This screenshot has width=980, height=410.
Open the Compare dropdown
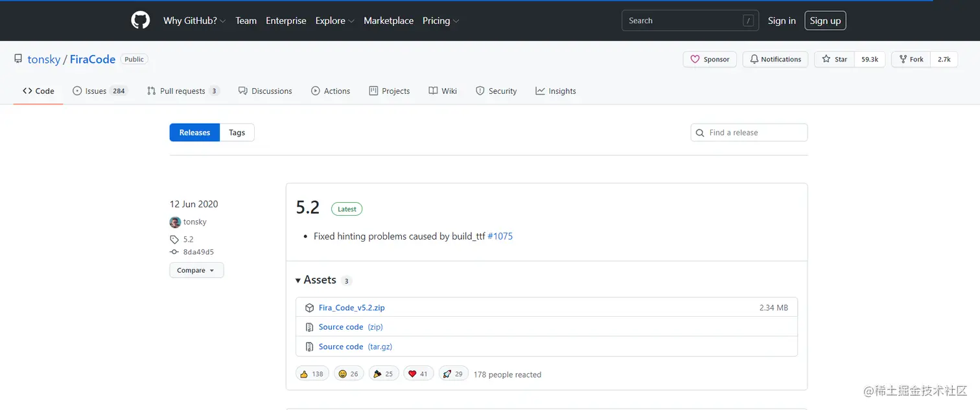coord(196,270)
